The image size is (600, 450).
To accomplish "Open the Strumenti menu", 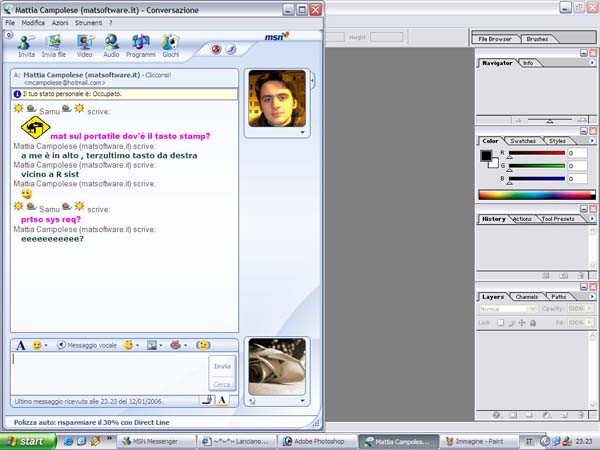I will pyautogui.click(x=88, y=23).
